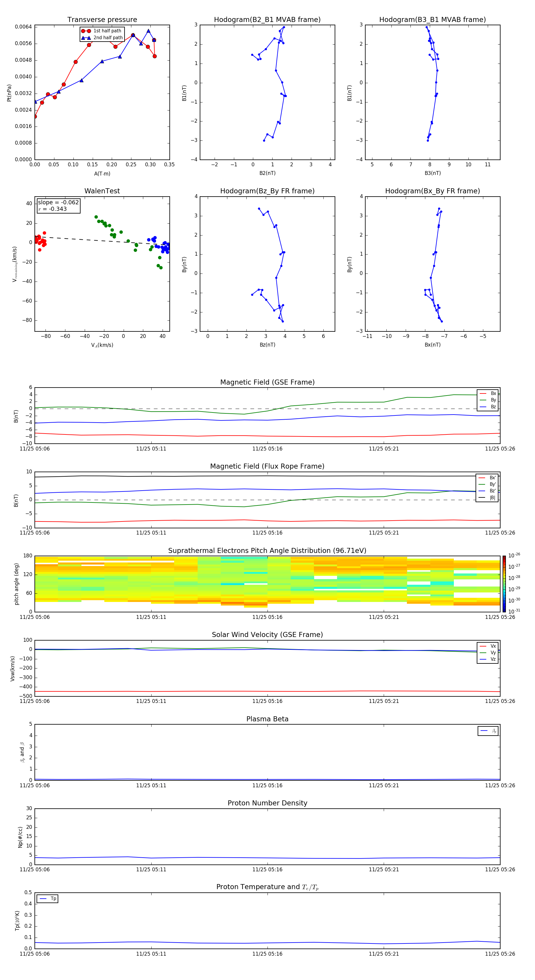The height and width of the screenshot is (980, 535).
Task: Click Hodogram(B3_B1 MVAB frame) title
Action: point(432,20)
